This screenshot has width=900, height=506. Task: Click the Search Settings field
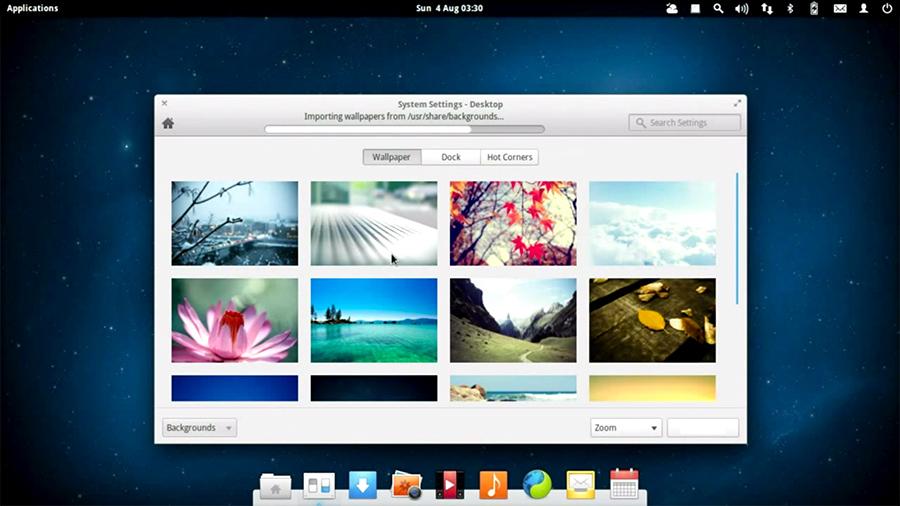pos(685,123)
